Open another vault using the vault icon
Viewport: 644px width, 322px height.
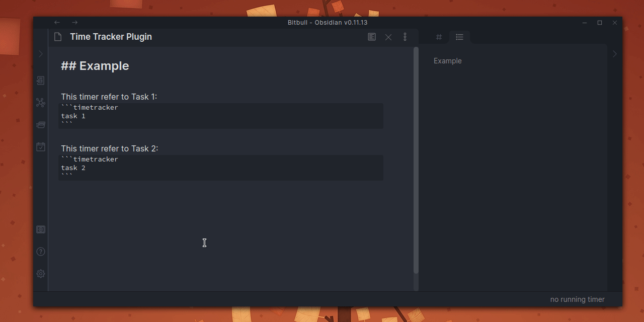(x=40, y=229)
